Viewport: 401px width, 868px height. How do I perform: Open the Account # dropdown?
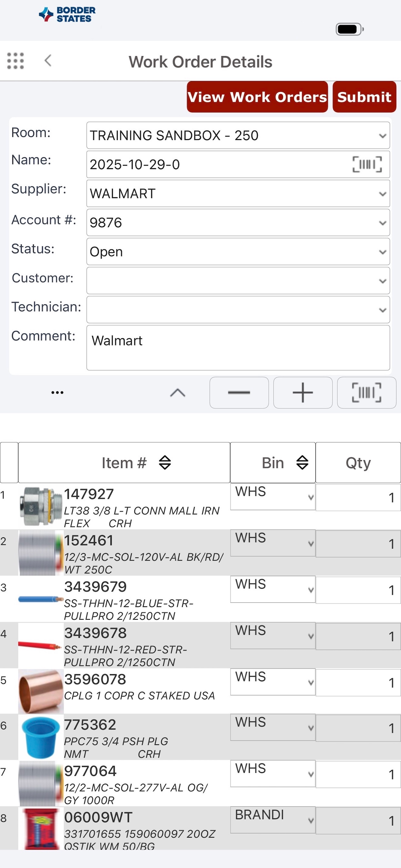point(238,222)
